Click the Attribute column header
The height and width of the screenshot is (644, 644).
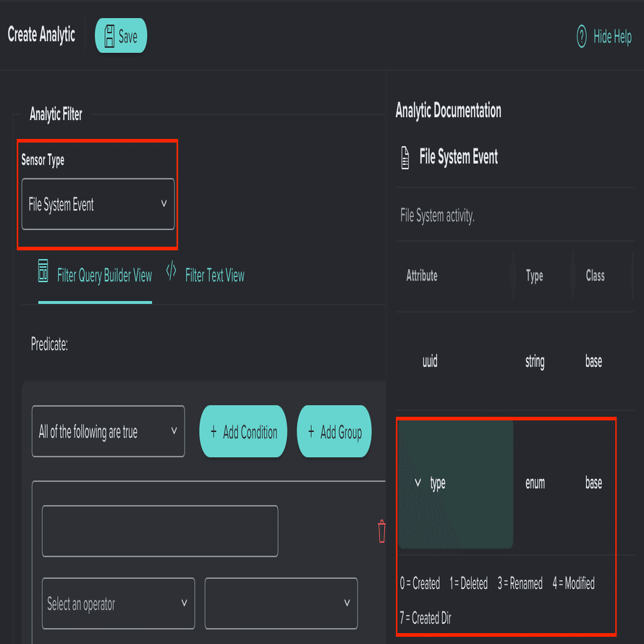pos(422,276)
